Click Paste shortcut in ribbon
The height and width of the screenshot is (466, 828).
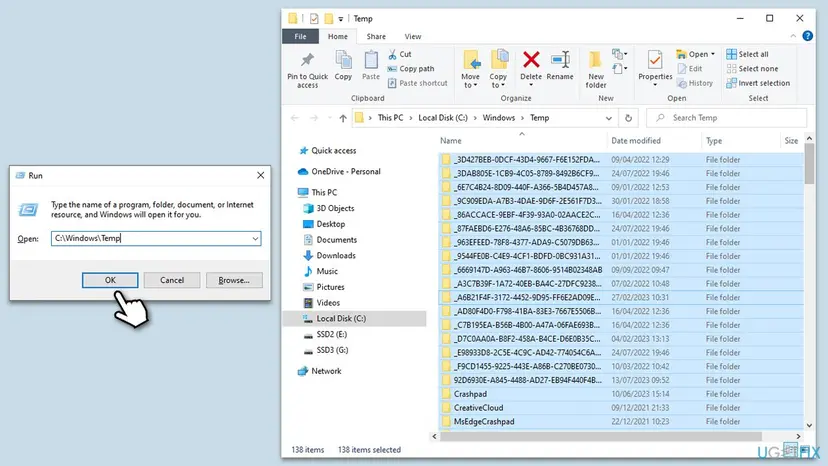[x=417, y=83]
